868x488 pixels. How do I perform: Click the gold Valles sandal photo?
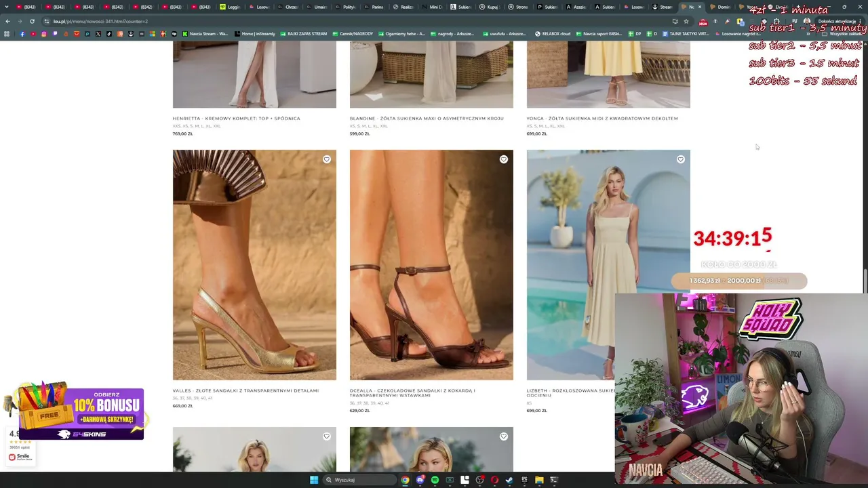click(x=254, y=265)
